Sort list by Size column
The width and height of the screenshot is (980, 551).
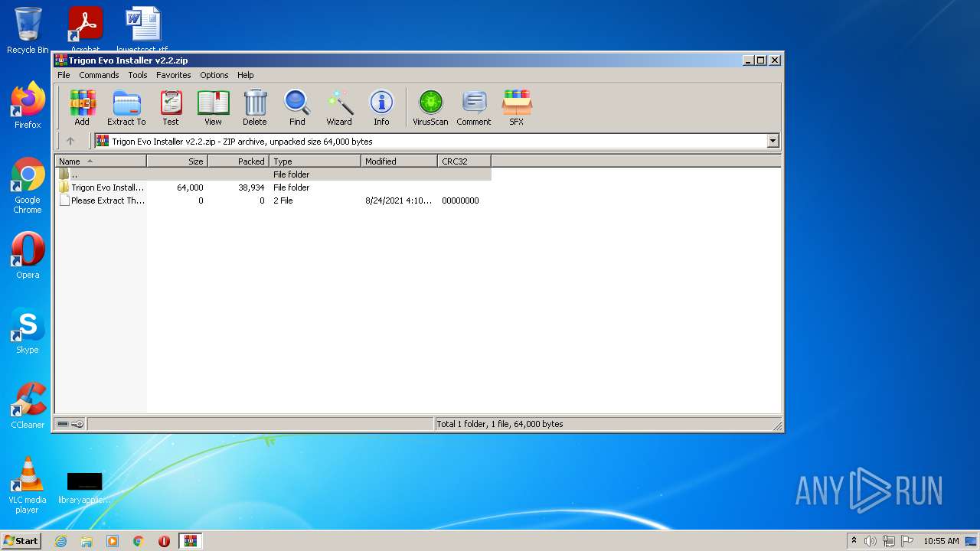(x=177, y=161)
